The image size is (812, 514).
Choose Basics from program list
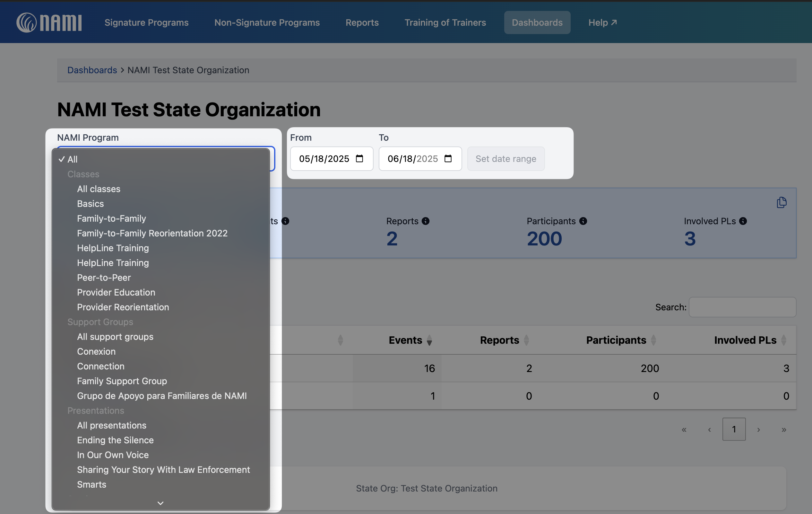point(160,203)
